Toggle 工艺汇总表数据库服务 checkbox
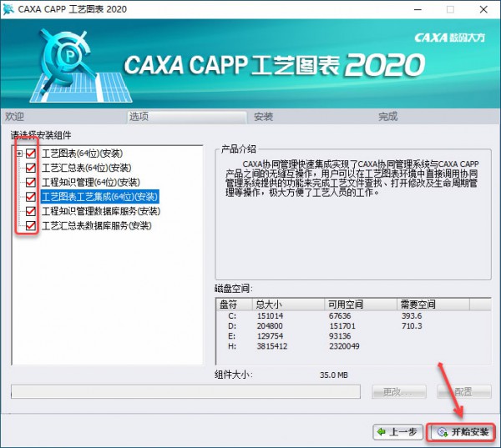501x448 pixels. coord(32,225)
